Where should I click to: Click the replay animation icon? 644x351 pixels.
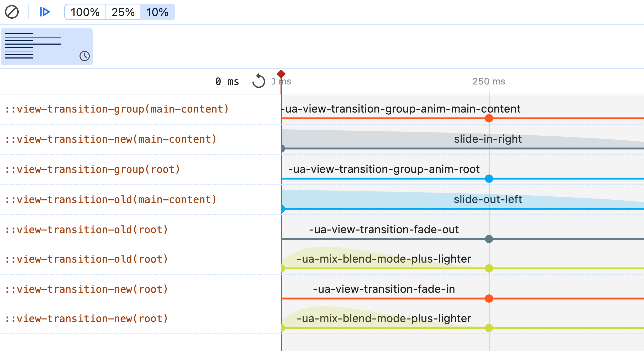[259, 81]
